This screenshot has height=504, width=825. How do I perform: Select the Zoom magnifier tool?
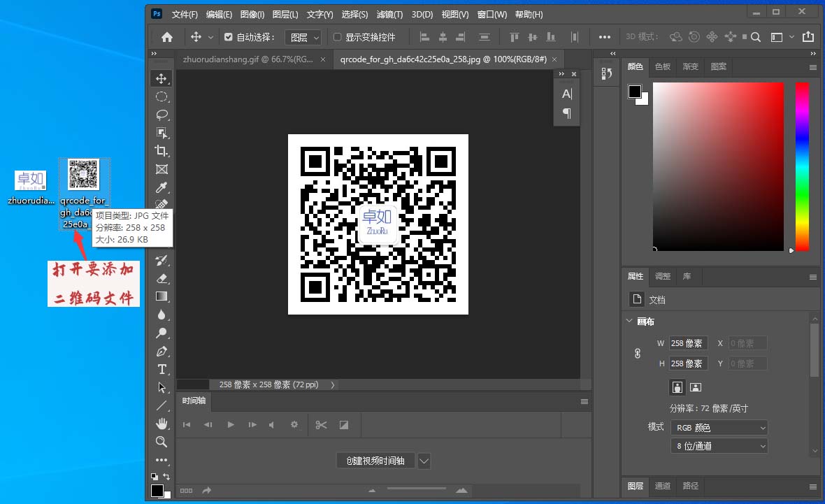162,442
